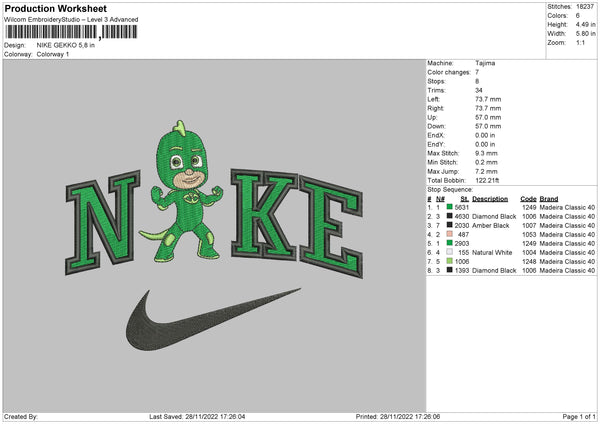
Task: Click the Stitches value '18237'
Action: click(x=585, y=7)
